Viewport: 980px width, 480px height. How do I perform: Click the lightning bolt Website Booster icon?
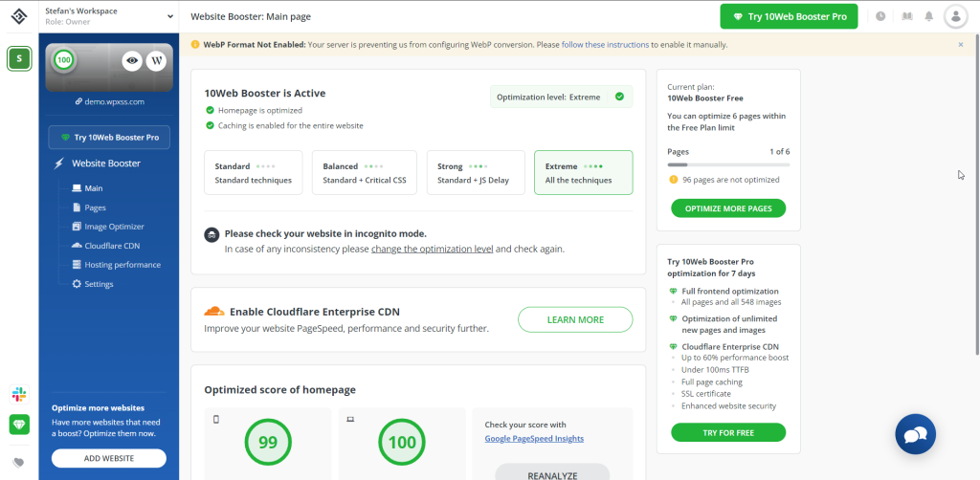[58, 164]
